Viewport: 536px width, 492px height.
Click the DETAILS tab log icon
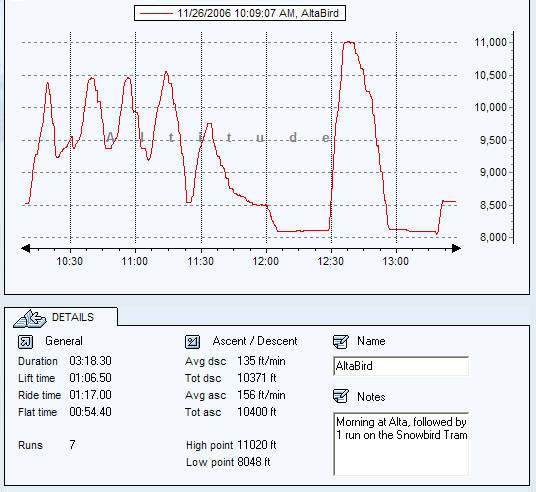tap(30, 318)
